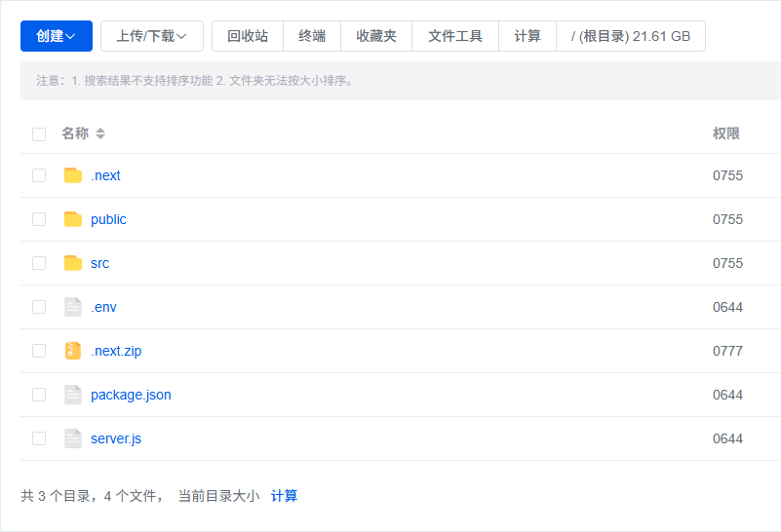Expand the 创建 dropdown button
The width and height of the screenshot is (781, 532).
[57, 36]
